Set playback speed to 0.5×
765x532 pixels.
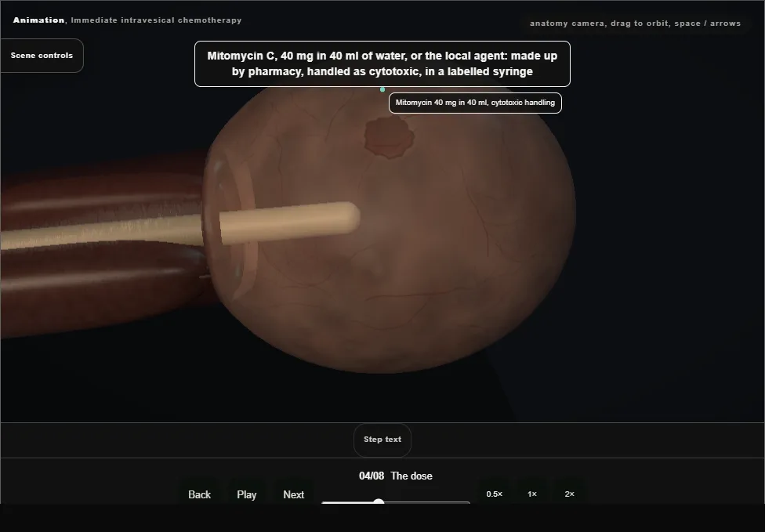coord(495,494)
